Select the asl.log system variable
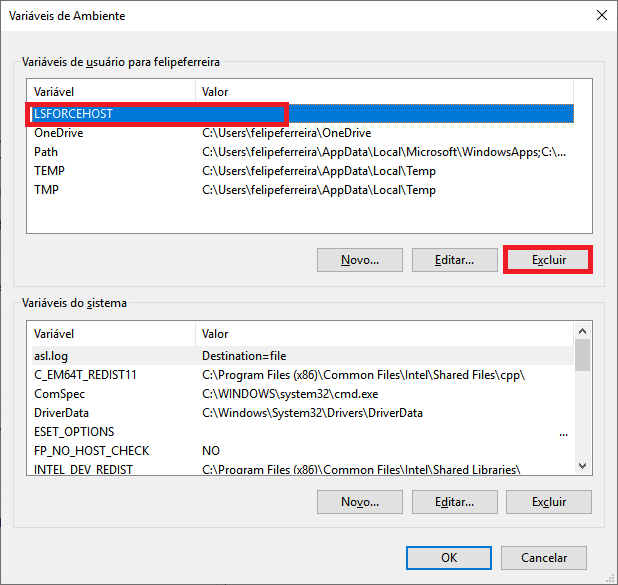This screenshot has width=618, height=585. click(x=302, y=356)
